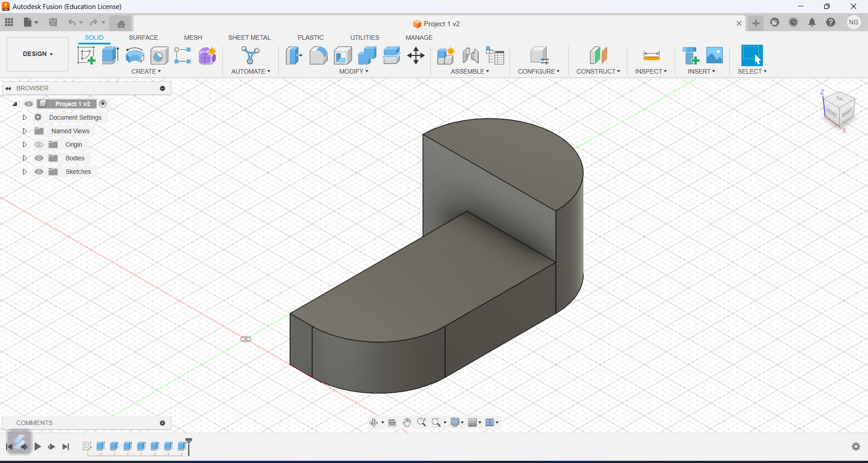This screenshot has width=868, height=463.
Task: Switch to the PLASTIC tab
Action: click(311, 37)
